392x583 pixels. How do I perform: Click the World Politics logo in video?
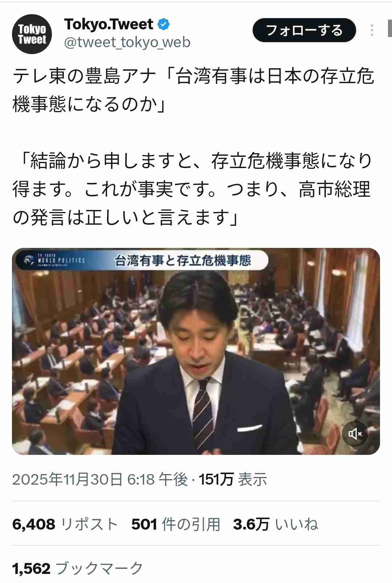54,260
